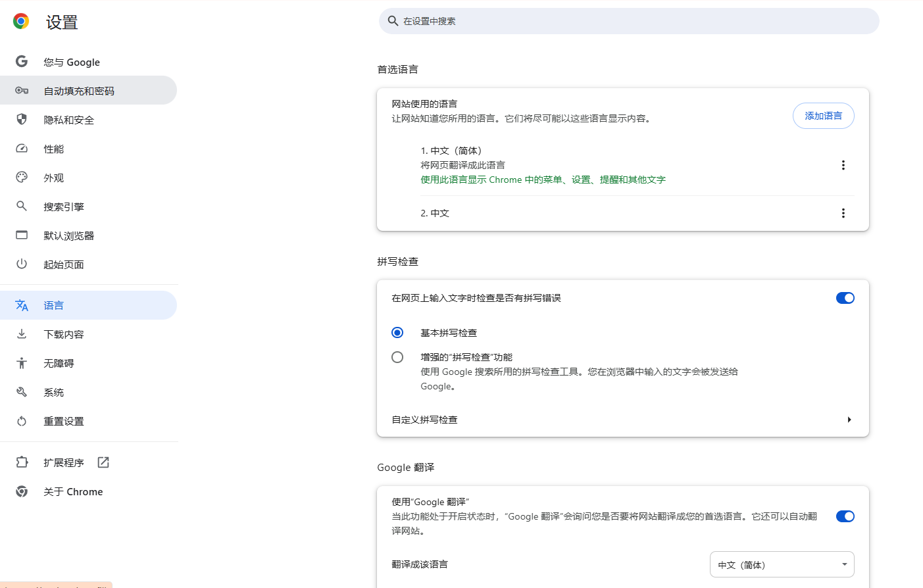Click the Chrome icon for 关于 Chrome
923x588 pixels.
point(22,491)
